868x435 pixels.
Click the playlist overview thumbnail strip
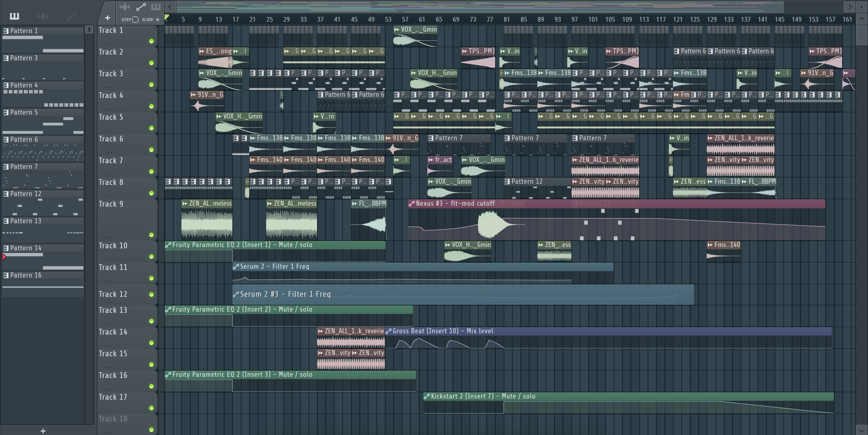pos(480,7)
